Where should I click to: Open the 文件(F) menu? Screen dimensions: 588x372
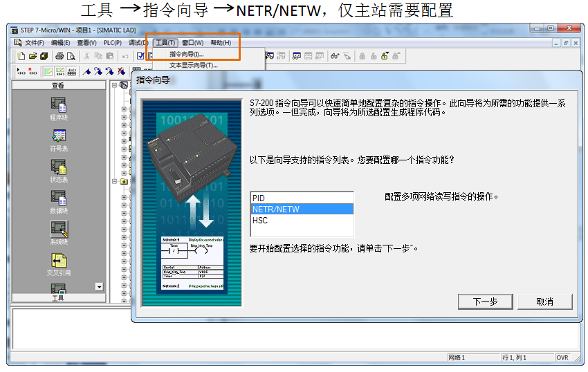[x=35, y=43]
